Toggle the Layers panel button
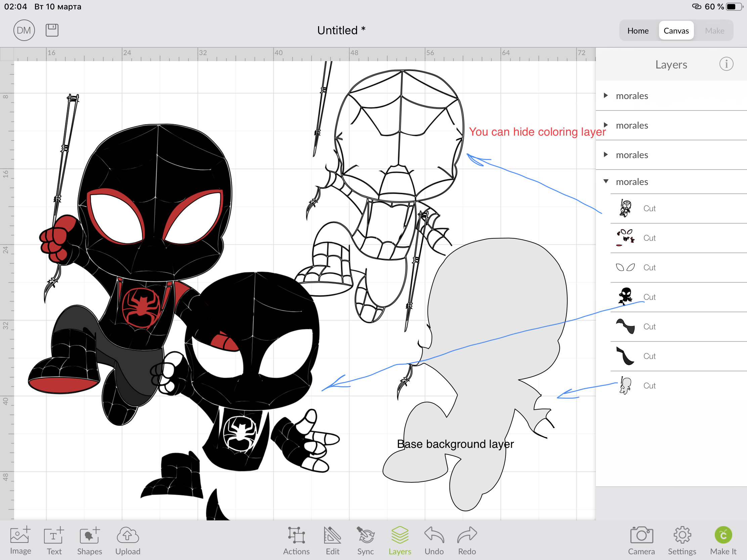The width and height of the screenshot is (747, 560). coord(400,541)
